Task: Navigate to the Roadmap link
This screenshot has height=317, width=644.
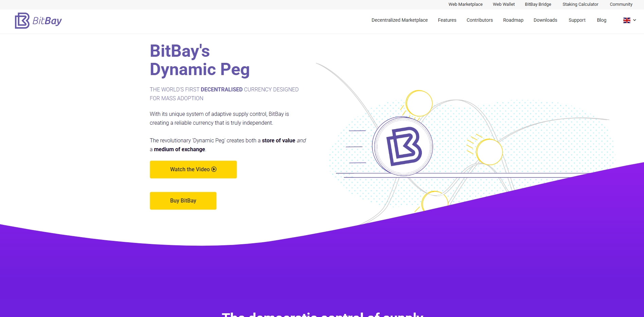Action: pyautogui.click(x=513, y=20)
